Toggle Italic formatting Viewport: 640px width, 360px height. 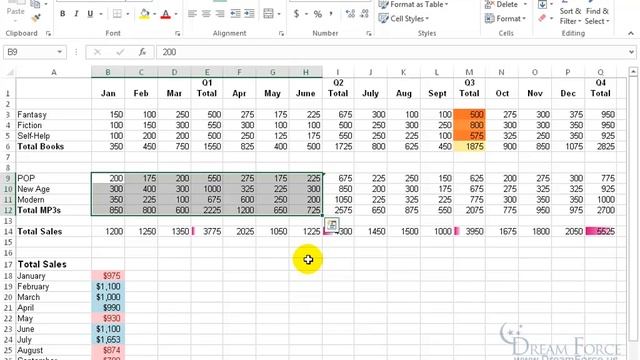76,14
